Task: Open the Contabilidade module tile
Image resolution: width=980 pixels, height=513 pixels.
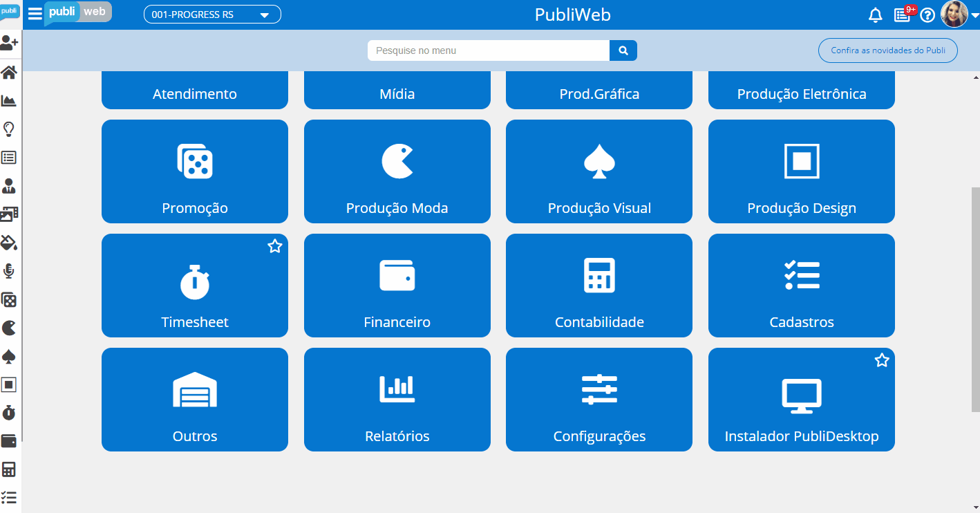Action: click(x=599, y=286)
